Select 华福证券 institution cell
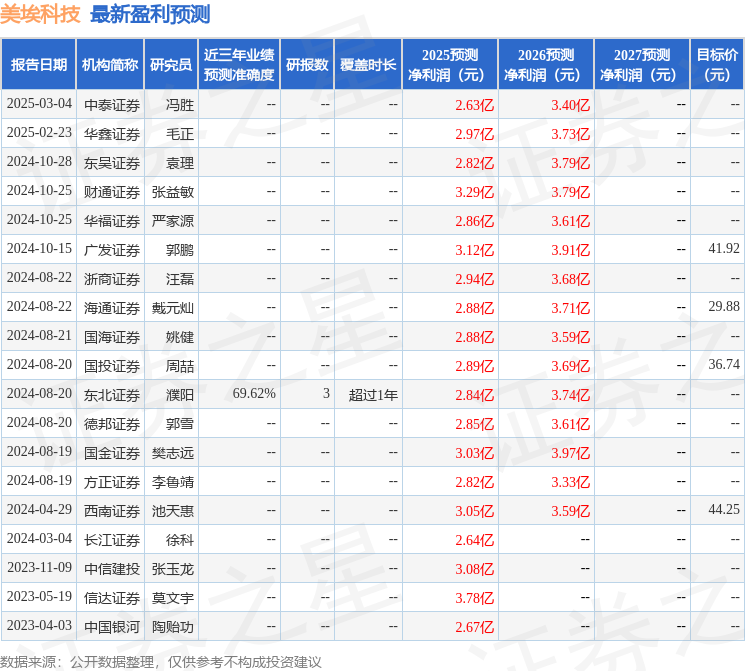This screenshot has width=745, height=671. (x=112, y=221)
